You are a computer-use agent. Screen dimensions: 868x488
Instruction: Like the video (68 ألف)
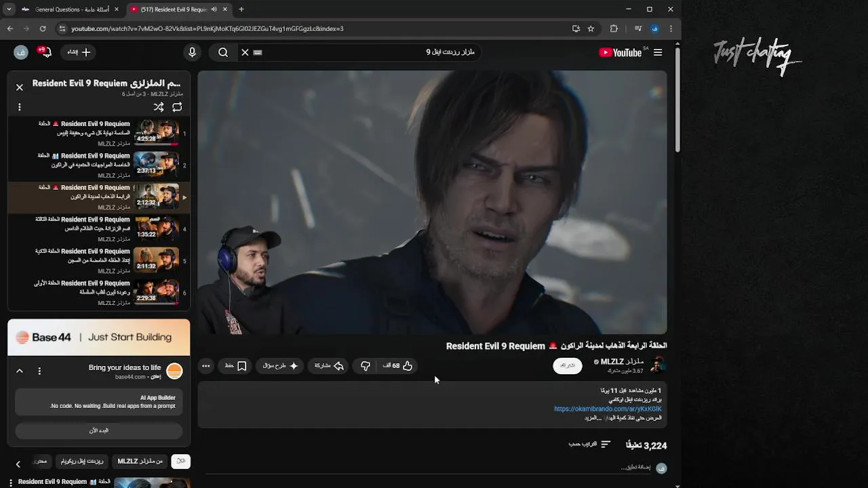click(x=398, y=366)
